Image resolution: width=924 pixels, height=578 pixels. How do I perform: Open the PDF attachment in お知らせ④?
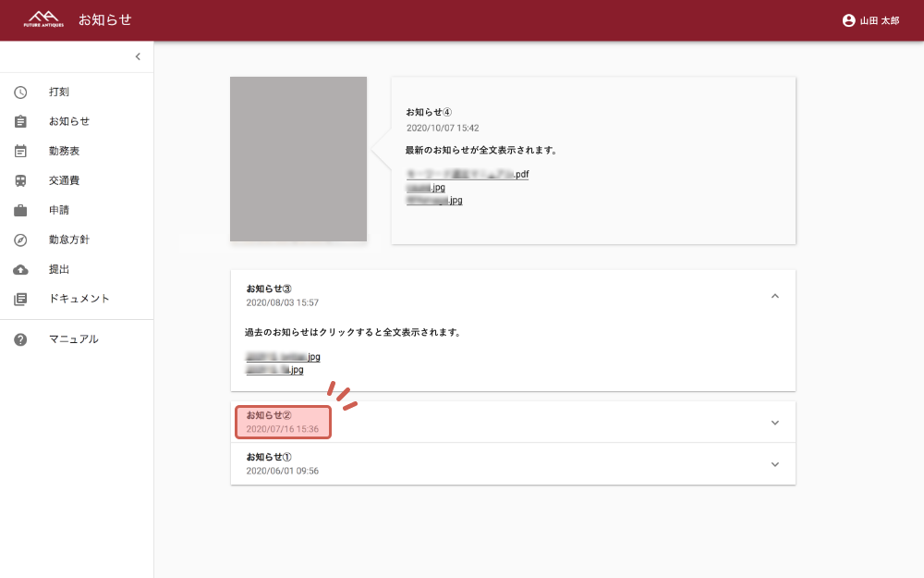(468, 174)
